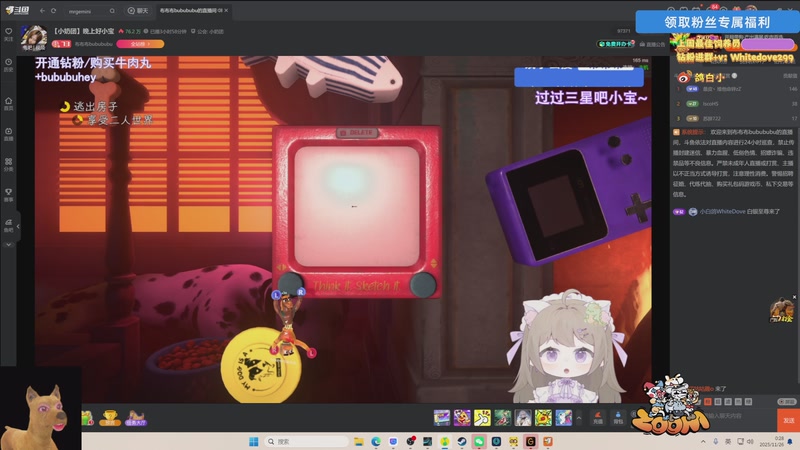The image size is (800, 450).
Task: Select the white-haired character gift
Action: [x=523, y=418]
